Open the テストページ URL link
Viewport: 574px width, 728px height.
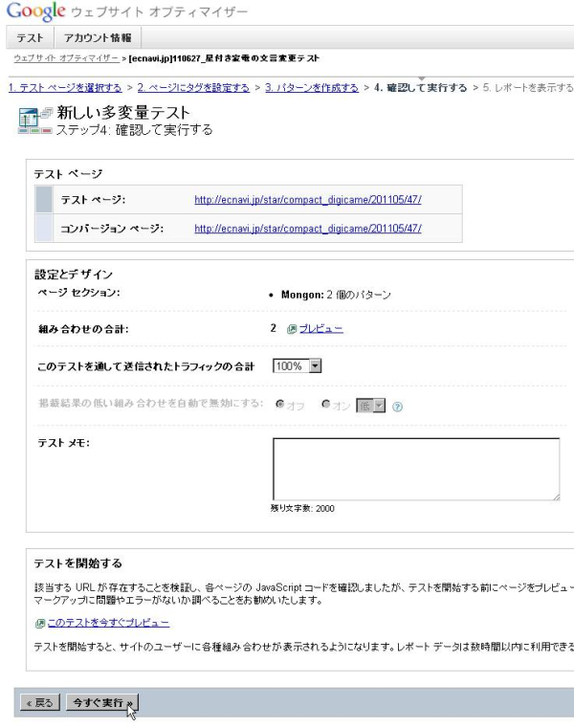pyautogui.click(x=308, y=200)
